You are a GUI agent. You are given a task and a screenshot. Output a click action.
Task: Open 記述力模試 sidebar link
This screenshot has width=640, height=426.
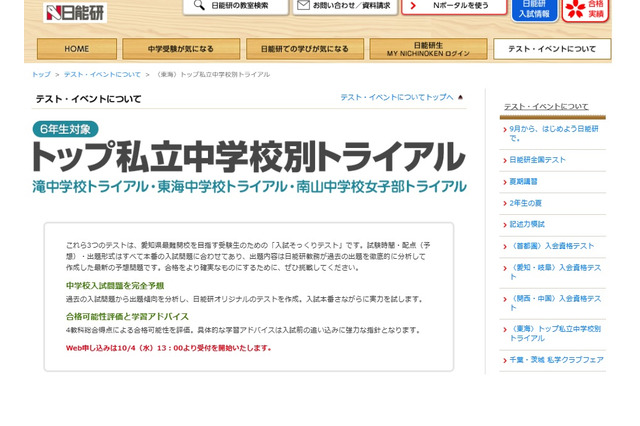(527, 224)
